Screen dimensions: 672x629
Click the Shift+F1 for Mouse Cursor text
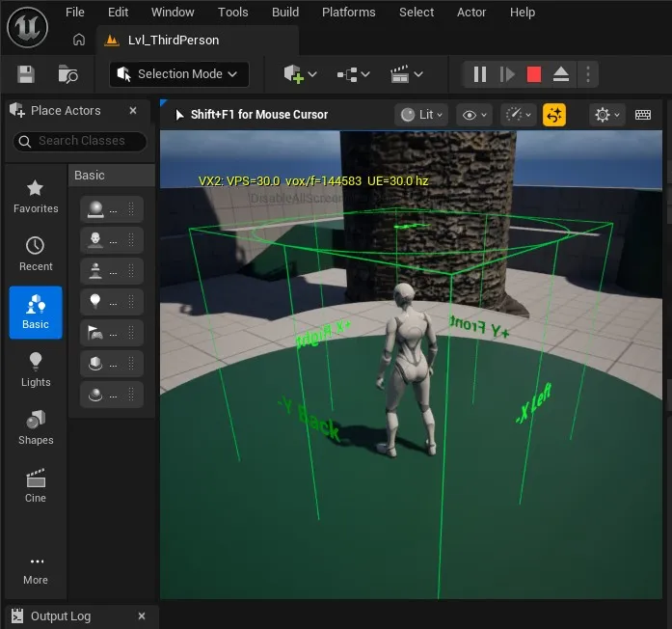click(x=258, y=115)
